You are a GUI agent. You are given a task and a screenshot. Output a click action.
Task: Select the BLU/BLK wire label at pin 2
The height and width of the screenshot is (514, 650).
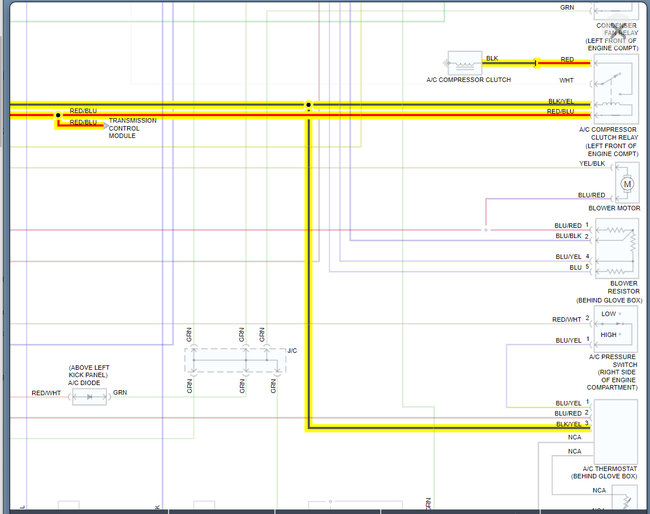tap(568, 236)
